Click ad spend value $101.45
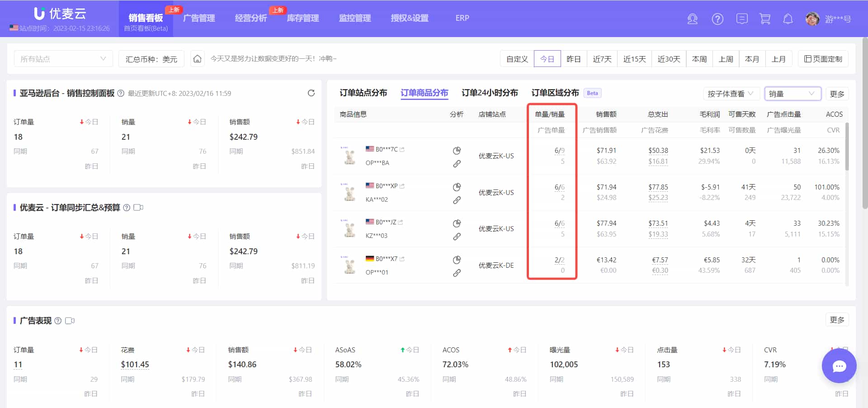The width and height of the screenshot is (868, 408). pyautogui.click(x=135, y=365)
